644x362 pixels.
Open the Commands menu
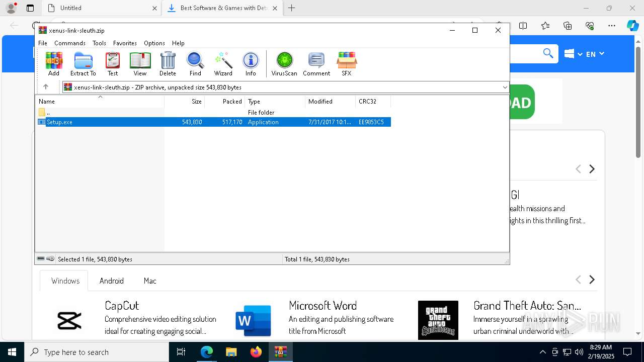coord(70,43)
